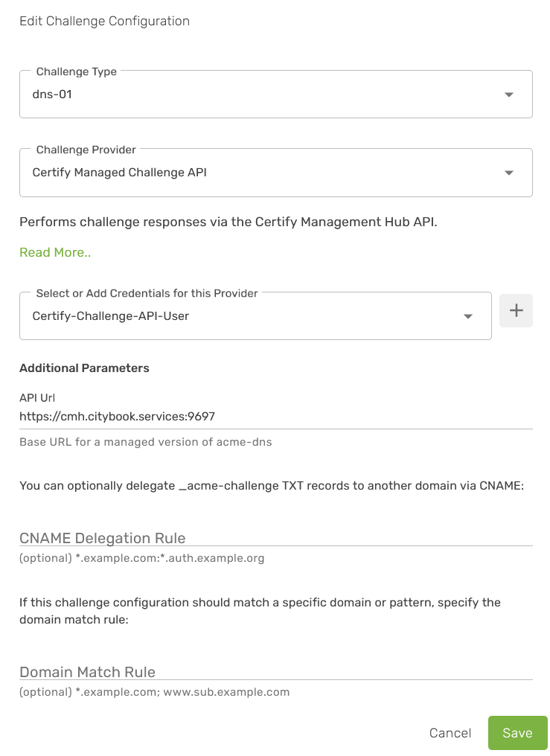This screenshot has height=756, width=550.
Task: Click the API Url label
Action: point(37,397)
